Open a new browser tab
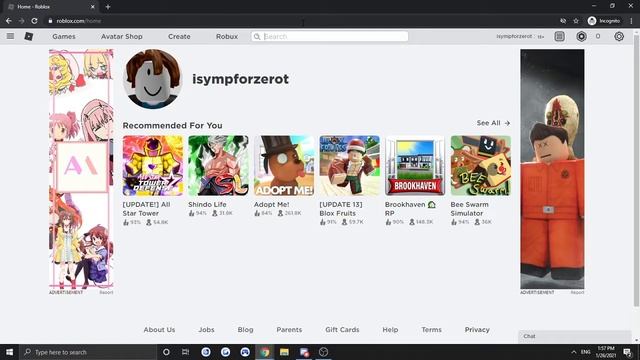Viewport: 640px width, 360px height. coord(108,7)
